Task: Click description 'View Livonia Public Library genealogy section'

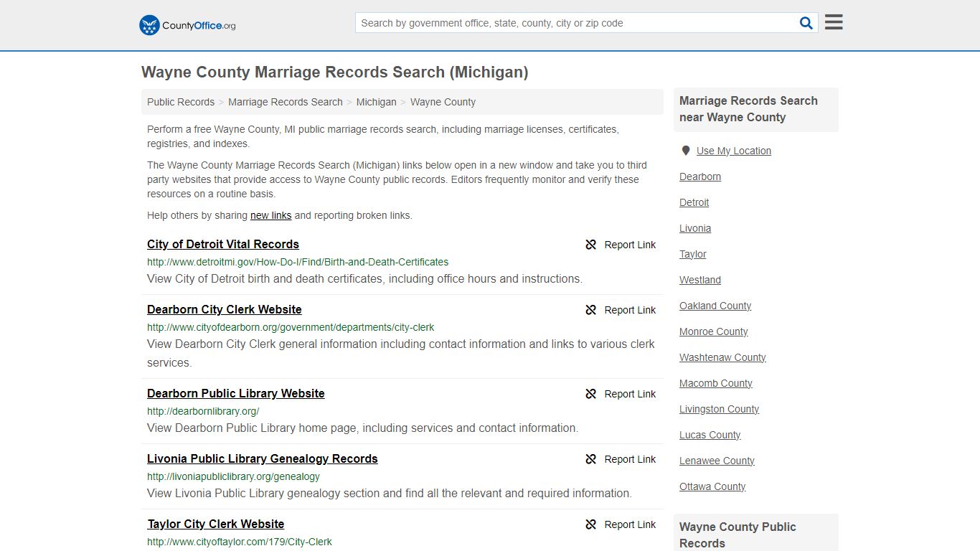Action: (390, 493)
